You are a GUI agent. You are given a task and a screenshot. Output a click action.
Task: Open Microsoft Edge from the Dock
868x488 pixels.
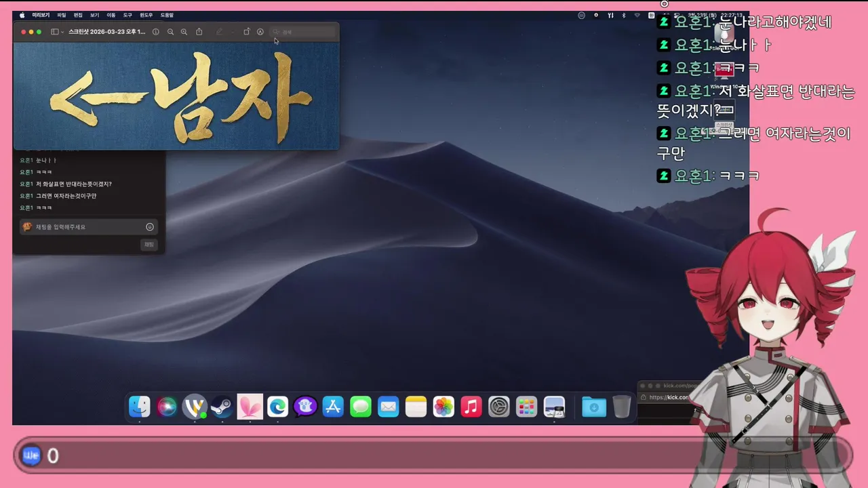tap(277, 407)
